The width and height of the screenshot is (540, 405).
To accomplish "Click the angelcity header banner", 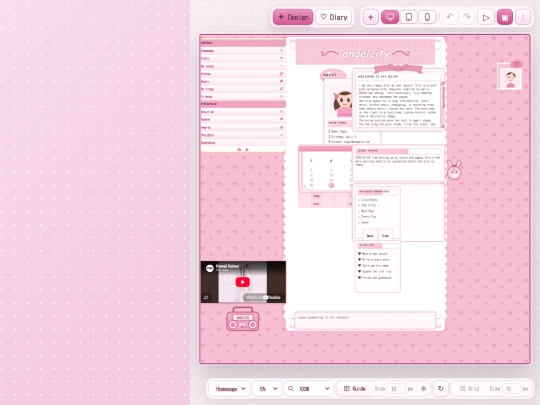I will click(365, 52).
